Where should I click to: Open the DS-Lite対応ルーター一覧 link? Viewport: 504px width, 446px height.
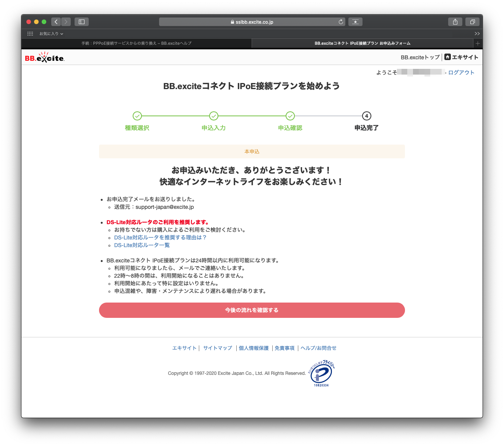(142, 245)
